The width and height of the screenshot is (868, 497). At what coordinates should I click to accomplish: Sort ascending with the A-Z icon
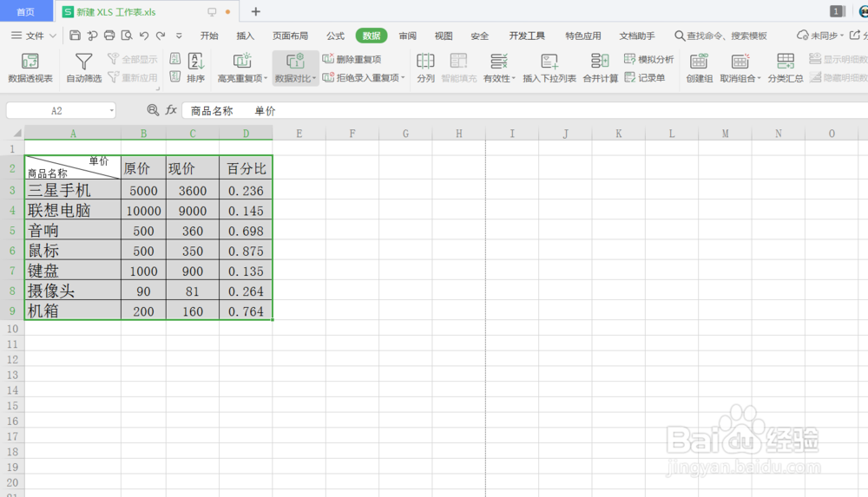(175, 59)
